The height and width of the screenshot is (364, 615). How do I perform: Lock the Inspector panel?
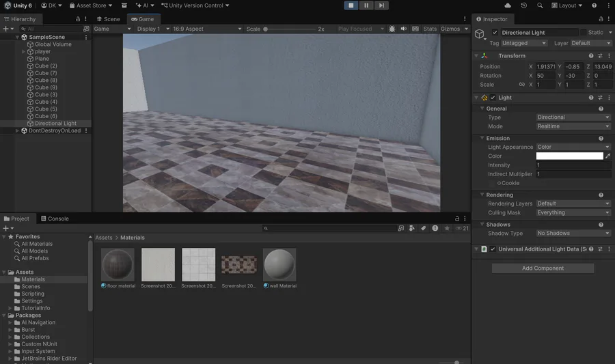[x=601, y=19]
